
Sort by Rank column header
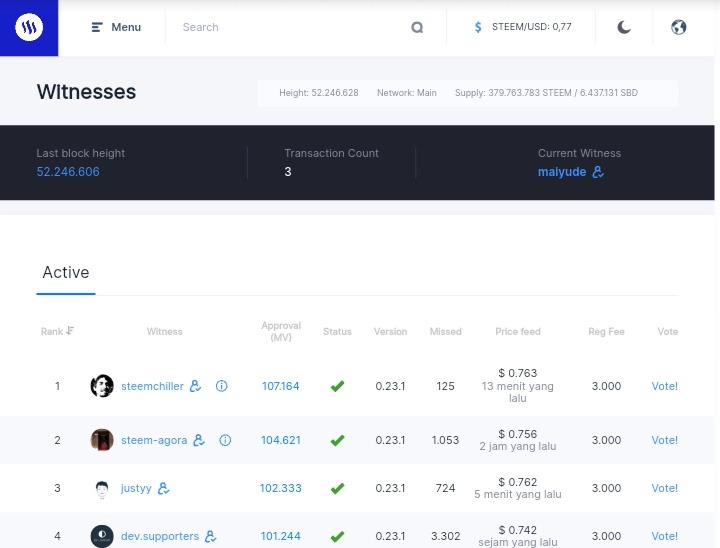point(52,332)
